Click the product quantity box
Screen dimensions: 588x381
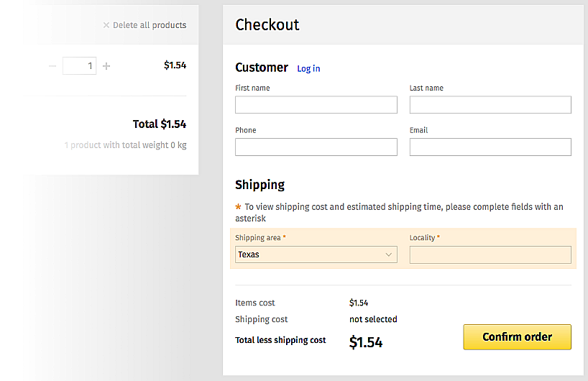80,66
